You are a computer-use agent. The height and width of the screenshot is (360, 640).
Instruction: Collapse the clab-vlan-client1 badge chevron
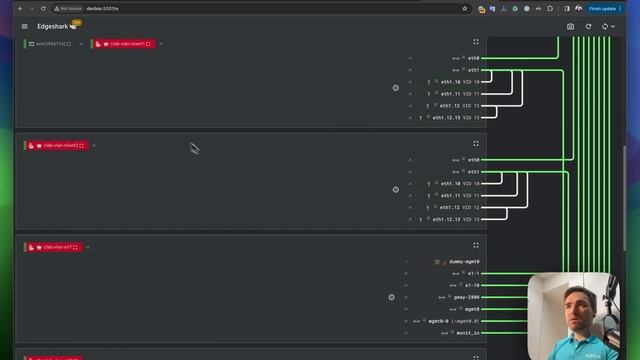(161, 44)
